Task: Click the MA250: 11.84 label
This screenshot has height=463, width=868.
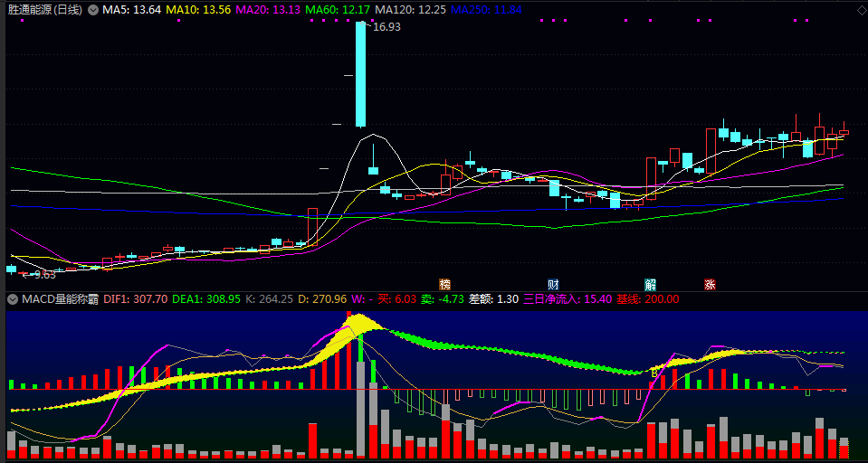Action: tap(486, 10)
